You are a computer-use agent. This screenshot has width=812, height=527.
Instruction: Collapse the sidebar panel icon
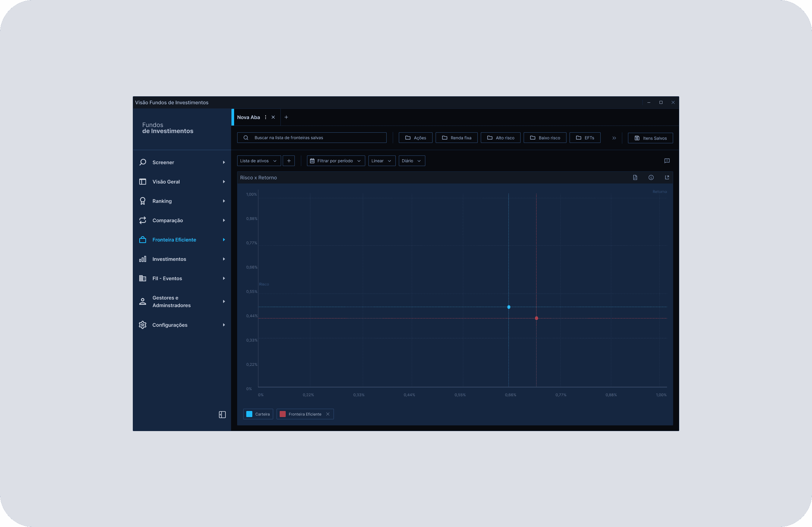point(222,415)
